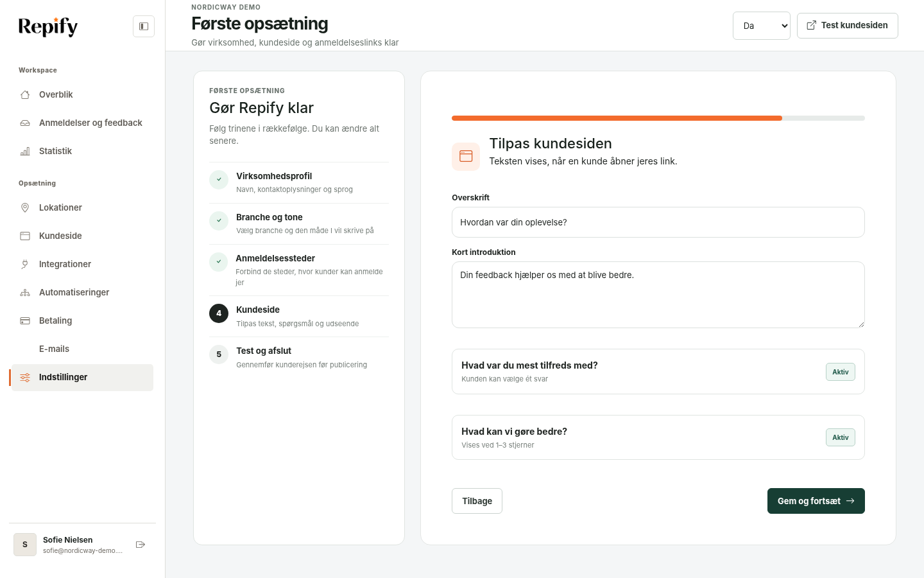Click the Hvad var du mest tilfreds med card
The width and height of the screenshot is (924, 578).
658,372
